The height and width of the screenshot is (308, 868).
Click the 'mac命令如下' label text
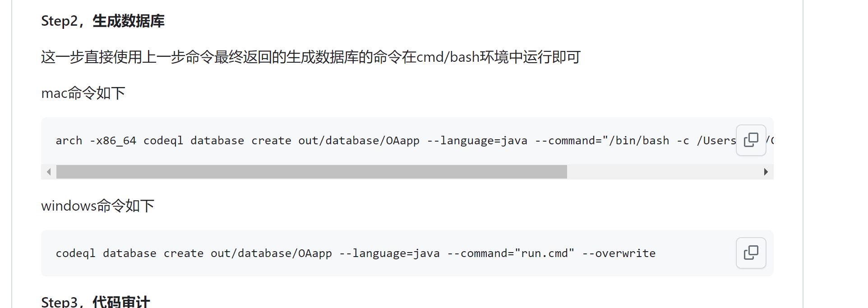tap(83, 93)
